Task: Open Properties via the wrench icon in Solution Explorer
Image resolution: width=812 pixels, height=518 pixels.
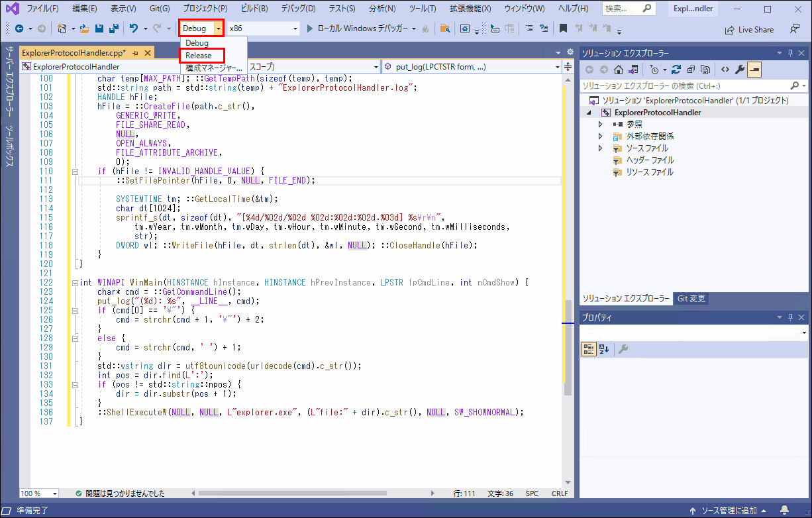Action: click(740, 70)
